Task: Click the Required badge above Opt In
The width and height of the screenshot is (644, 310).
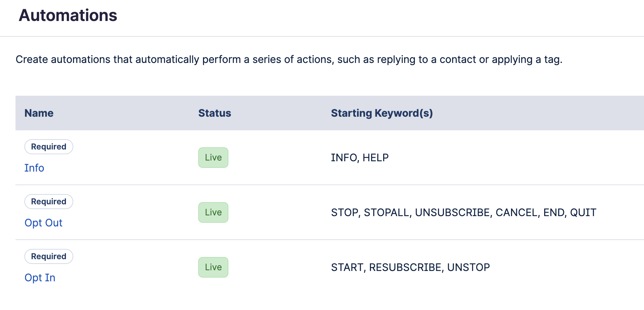Action: click(x=49, y=256)
